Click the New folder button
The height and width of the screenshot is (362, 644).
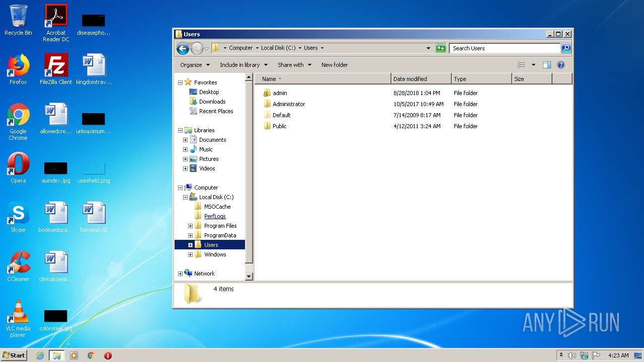335,65
